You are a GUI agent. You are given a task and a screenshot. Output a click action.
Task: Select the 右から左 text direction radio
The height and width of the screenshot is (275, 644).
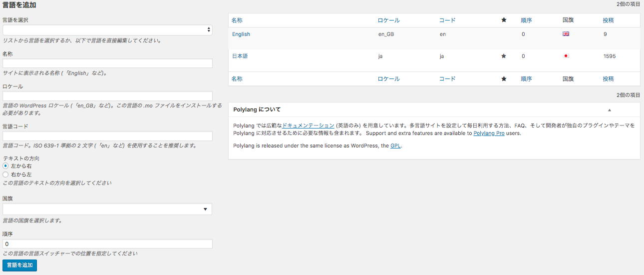pos(6,174)
